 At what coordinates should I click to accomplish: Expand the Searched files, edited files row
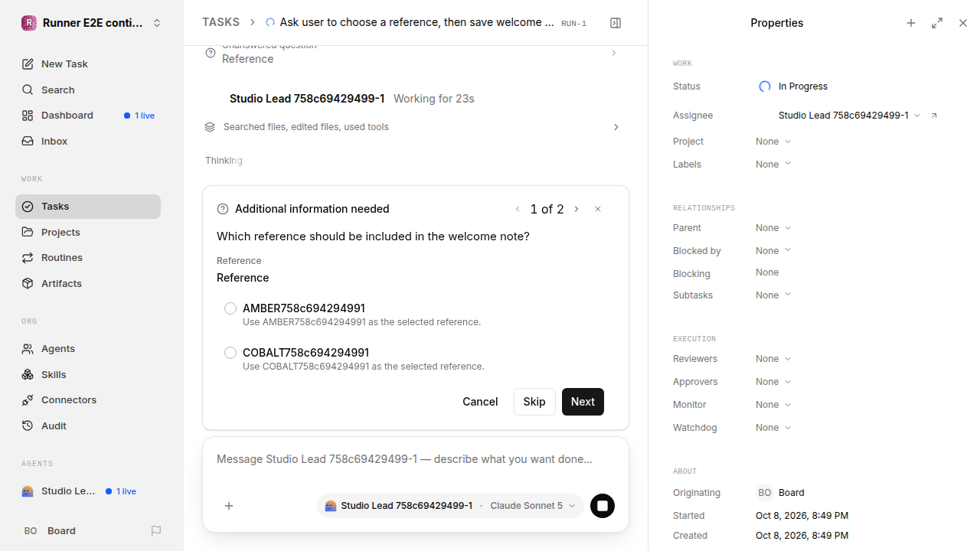pyautogui.click(x=412, y=127)
